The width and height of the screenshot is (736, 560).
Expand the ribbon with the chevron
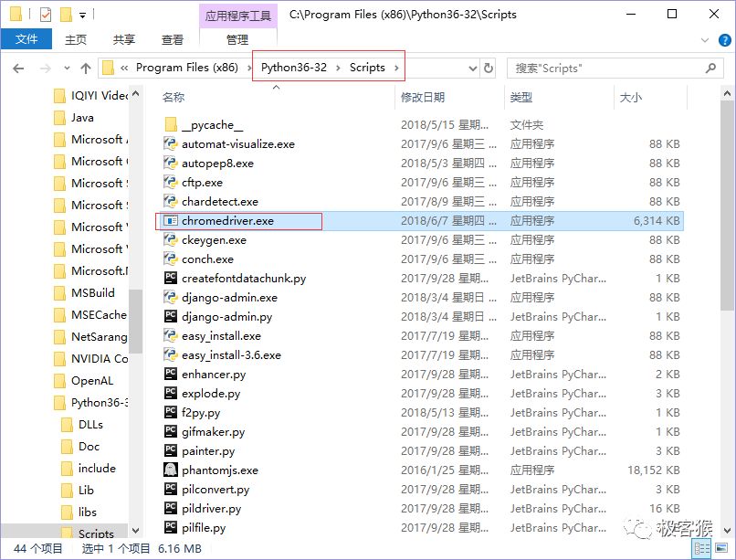point(705,40)
